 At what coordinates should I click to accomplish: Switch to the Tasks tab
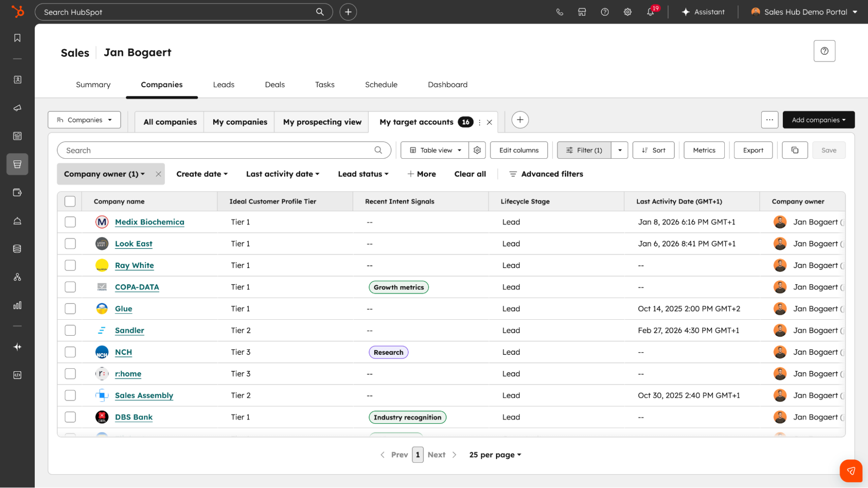coord(325,85)
